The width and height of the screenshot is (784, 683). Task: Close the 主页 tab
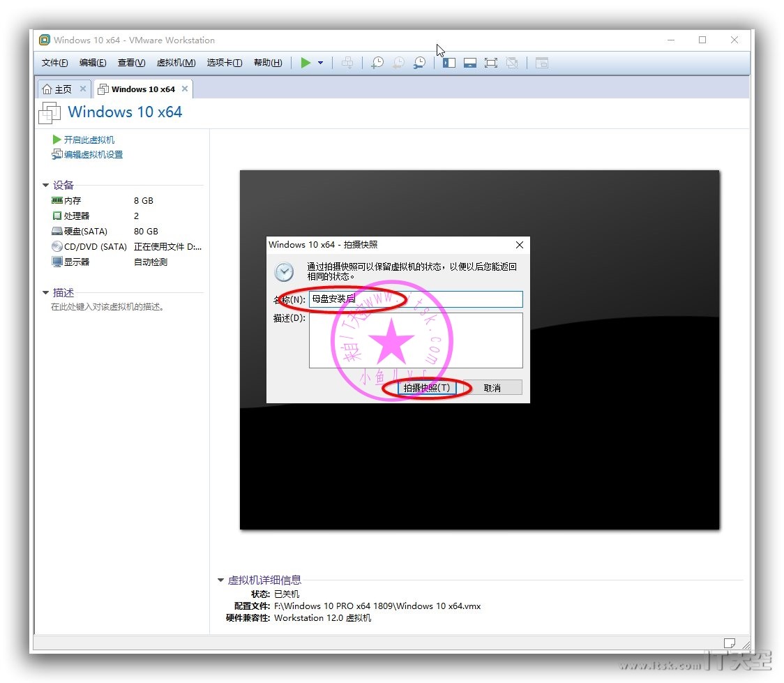click(x=83, y=89)
